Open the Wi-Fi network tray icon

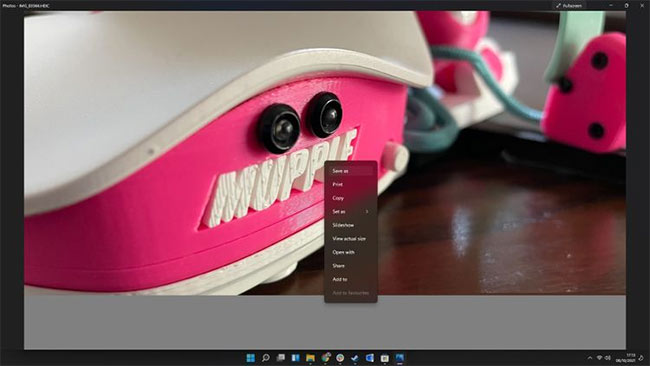tap(599, 358)
